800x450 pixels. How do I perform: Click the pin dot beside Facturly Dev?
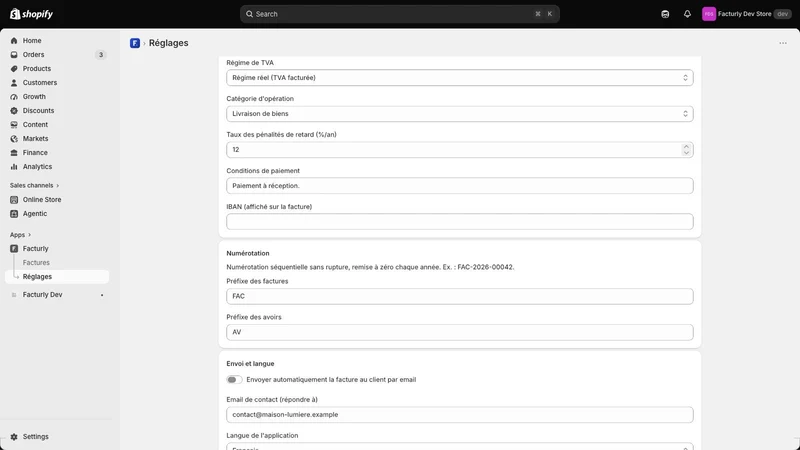click(102, 295)
